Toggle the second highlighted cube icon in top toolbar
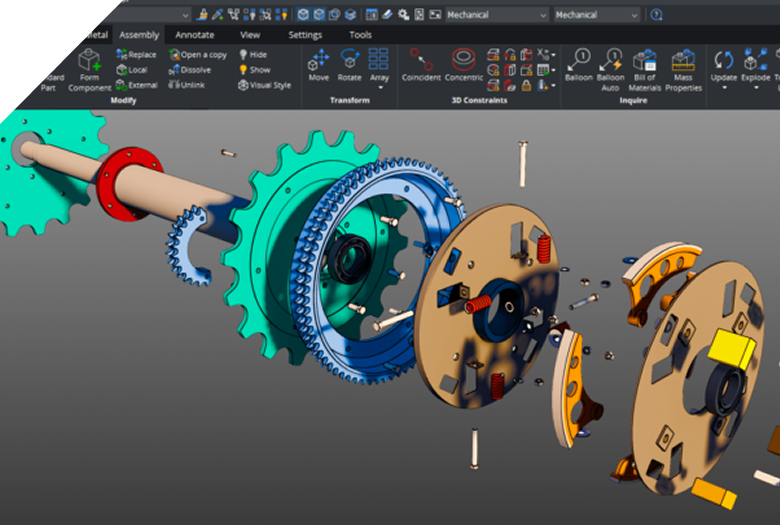The width and height of the screenshot is (780, 525). coord(319,14)
